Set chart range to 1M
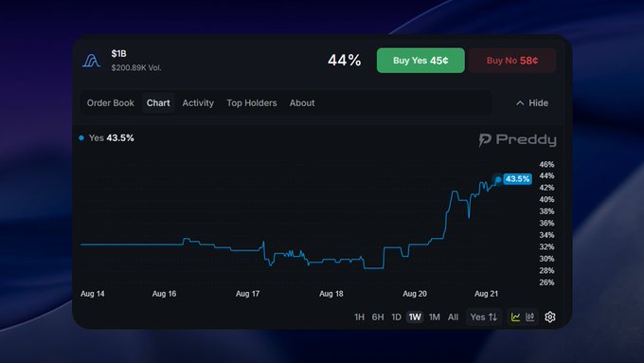The height and width of the screenshot is (363, 644). point(435,317)
